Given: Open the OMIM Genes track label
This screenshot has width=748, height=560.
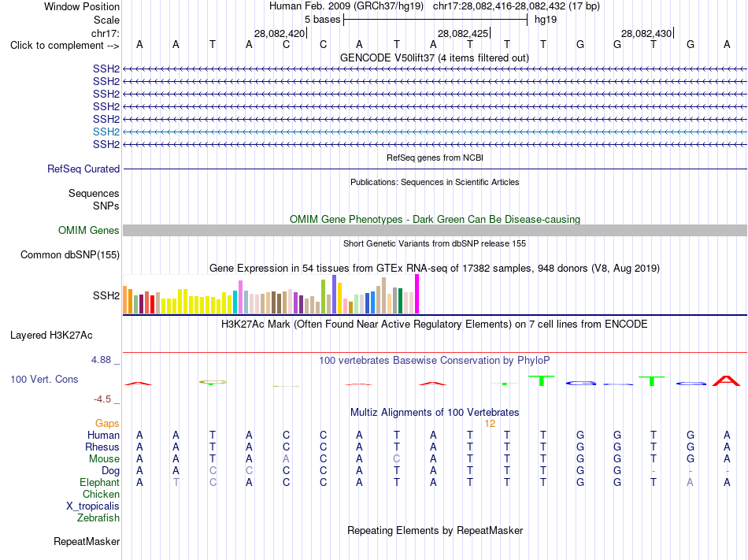Looking at the screenshot, I should (89, 231).
